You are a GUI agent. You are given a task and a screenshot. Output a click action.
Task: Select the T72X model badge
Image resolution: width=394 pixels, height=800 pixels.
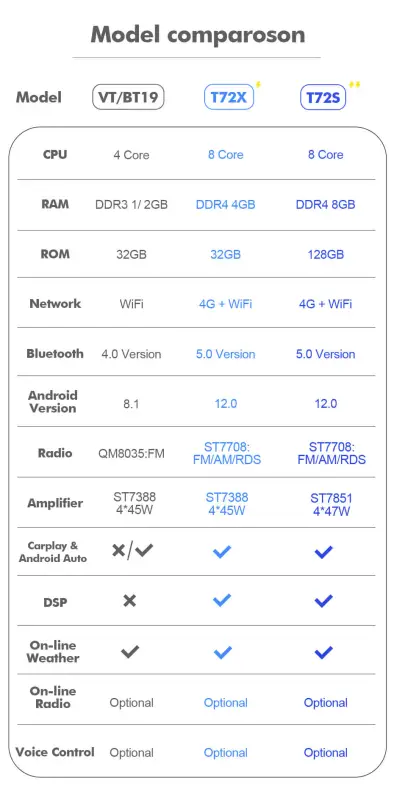(229, 97)
